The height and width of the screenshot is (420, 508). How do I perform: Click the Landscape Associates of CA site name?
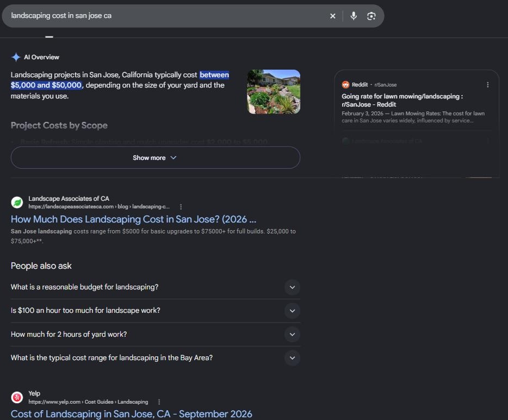tap(69, 199)
